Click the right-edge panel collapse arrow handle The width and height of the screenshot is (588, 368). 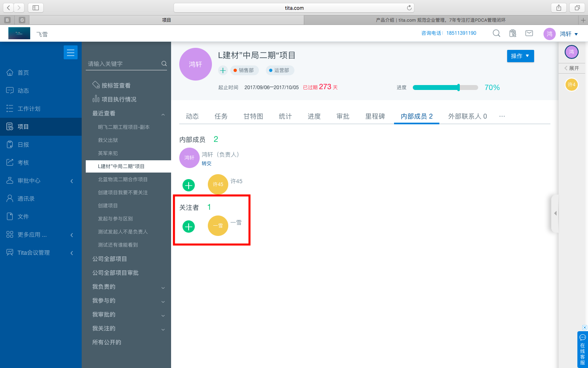[555, 213]
